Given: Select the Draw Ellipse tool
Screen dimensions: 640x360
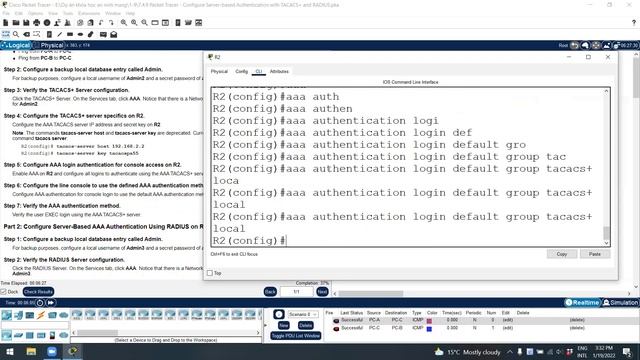Looking at the screenshot, I should click(80, 34).
